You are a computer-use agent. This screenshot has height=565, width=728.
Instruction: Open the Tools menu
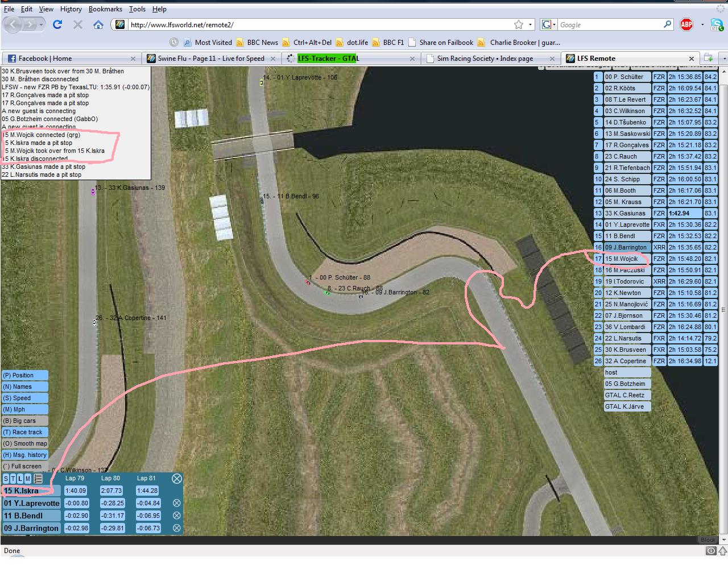pos(137,9)
